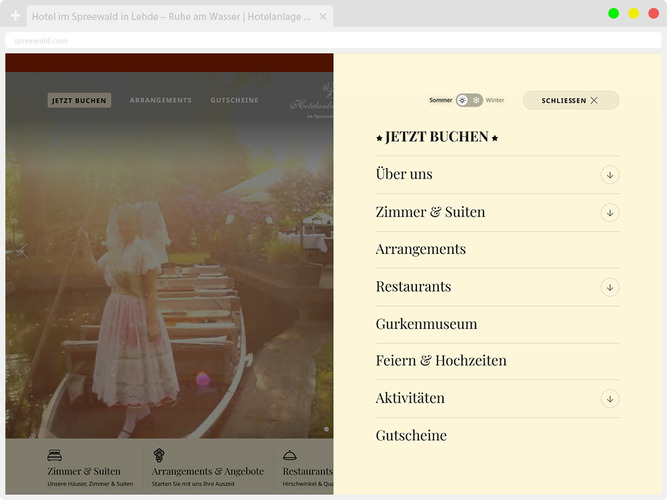The image size is (667, 500).
Task: Expand the Aktivitäten submenu arrow
Action: pyautogui.click(x=609, y=399)
